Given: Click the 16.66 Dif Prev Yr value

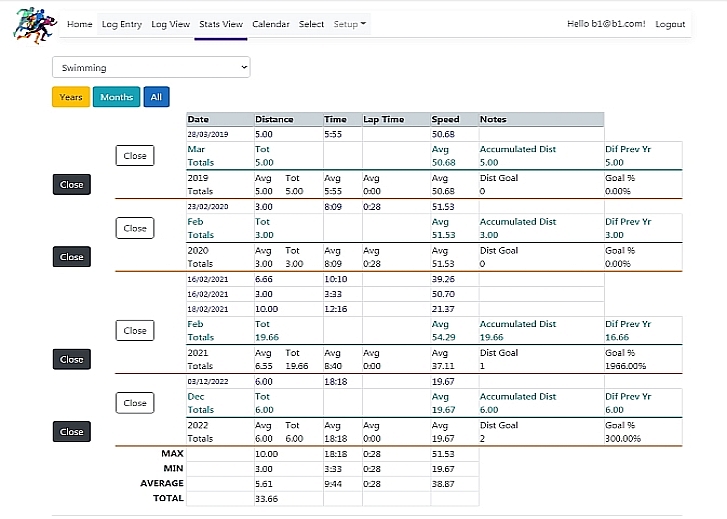Looking at the screenshot, I should [x=617, y=337].
